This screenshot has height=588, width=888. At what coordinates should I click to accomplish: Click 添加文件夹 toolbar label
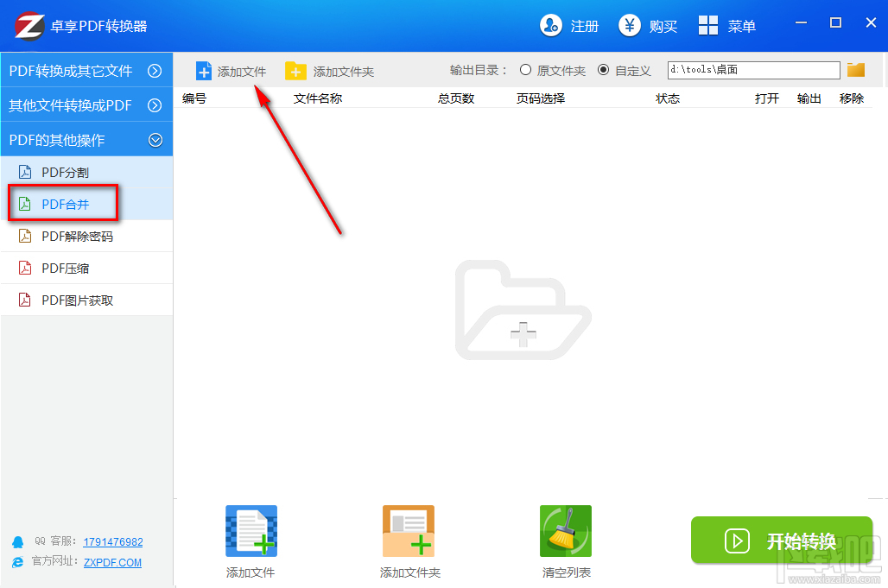(x=344, y=72)
